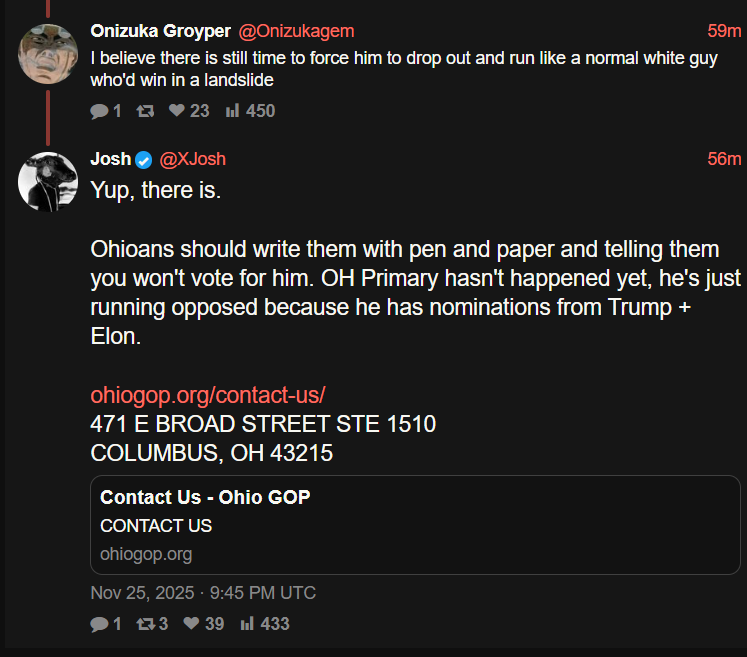Click Josh's blue verified badge
This screenshot has height=657, width=747.
[x=144, y=160]
